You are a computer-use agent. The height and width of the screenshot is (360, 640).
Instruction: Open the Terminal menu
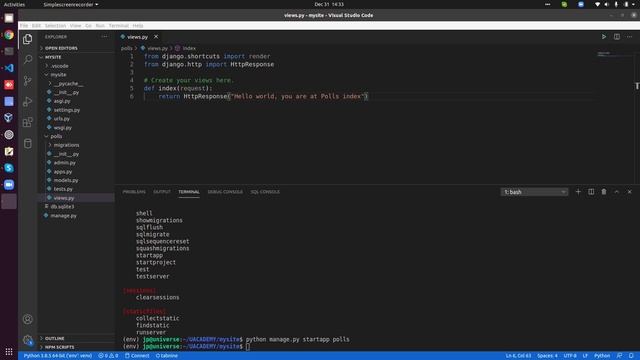119,25
